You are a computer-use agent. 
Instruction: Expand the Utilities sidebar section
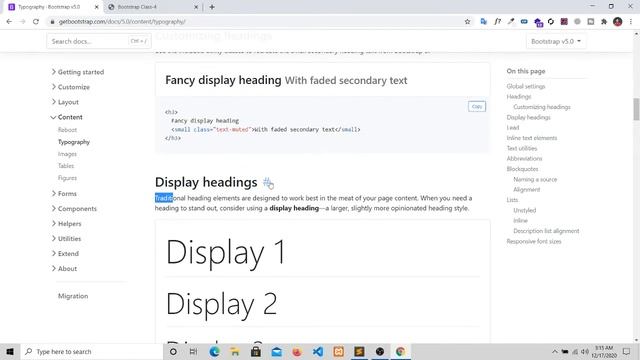point(66,239)
